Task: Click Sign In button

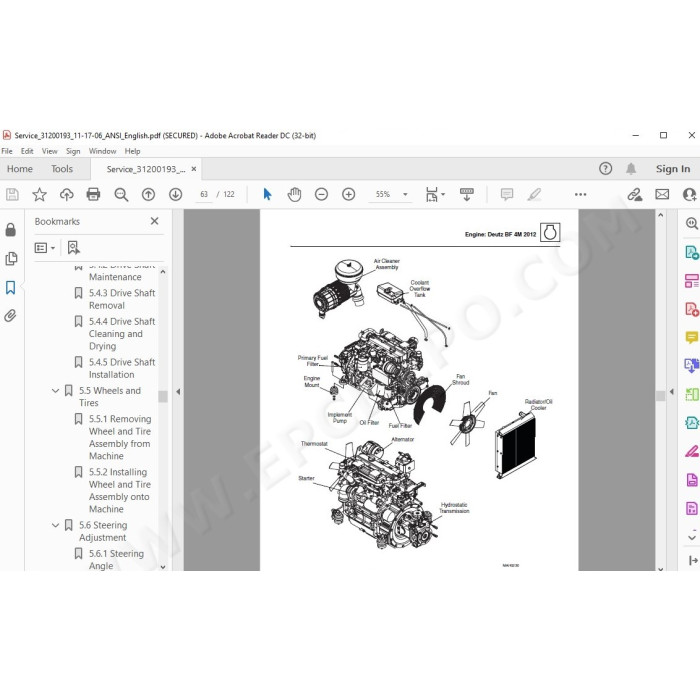Action: (x=673, y=169)
